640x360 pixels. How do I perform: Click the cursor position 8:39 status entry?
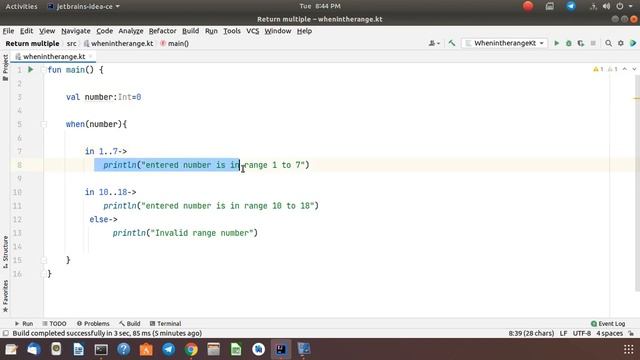(531, 333)
